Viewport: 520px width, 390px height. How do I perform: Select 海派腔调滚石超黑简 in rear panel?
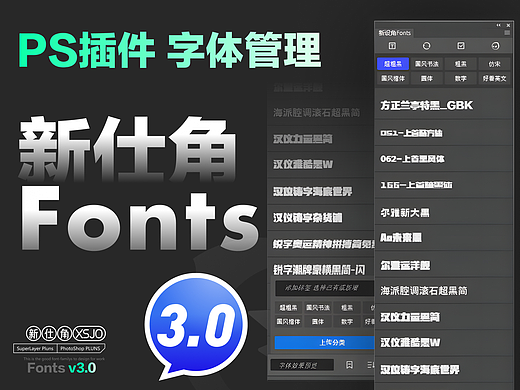pyautogui.click(x=321, y=113)
